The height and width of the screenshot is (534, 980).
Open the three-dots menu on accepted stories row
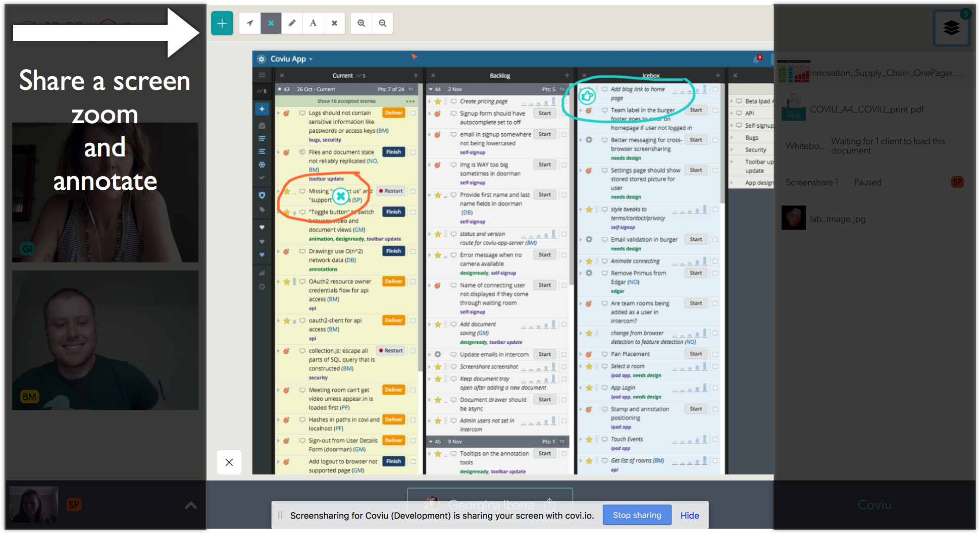[410, 101]
